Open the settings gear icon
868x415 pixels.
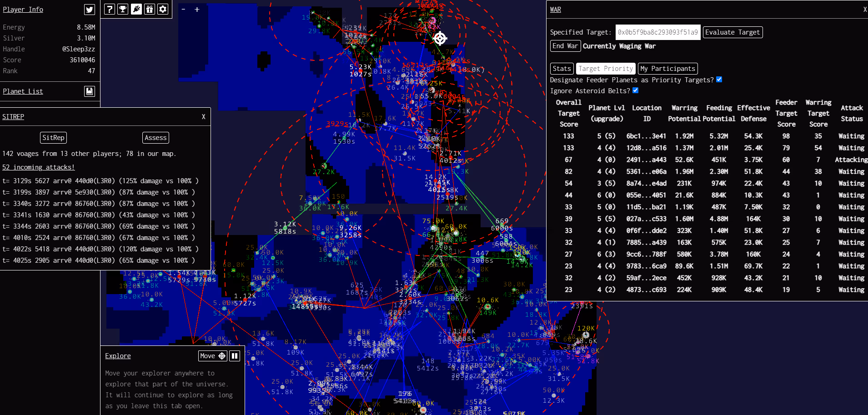[x=163, y=9]
